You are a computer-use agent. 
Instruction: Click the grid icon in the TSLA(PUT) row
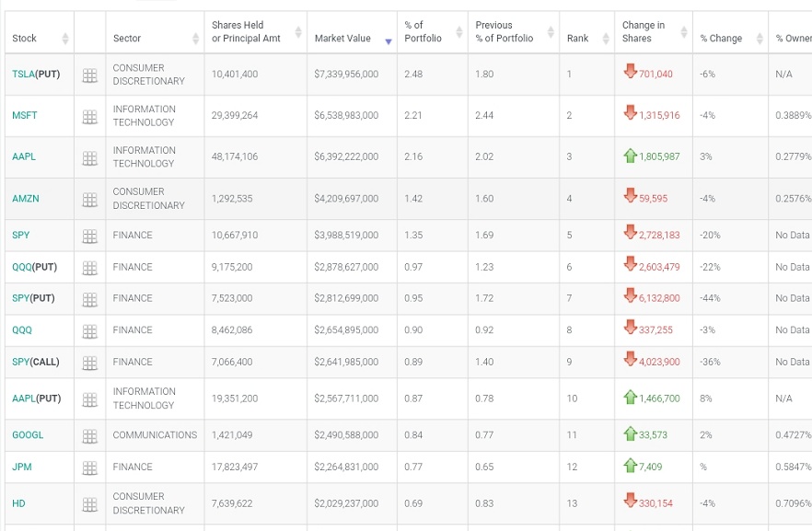[89, 75]
